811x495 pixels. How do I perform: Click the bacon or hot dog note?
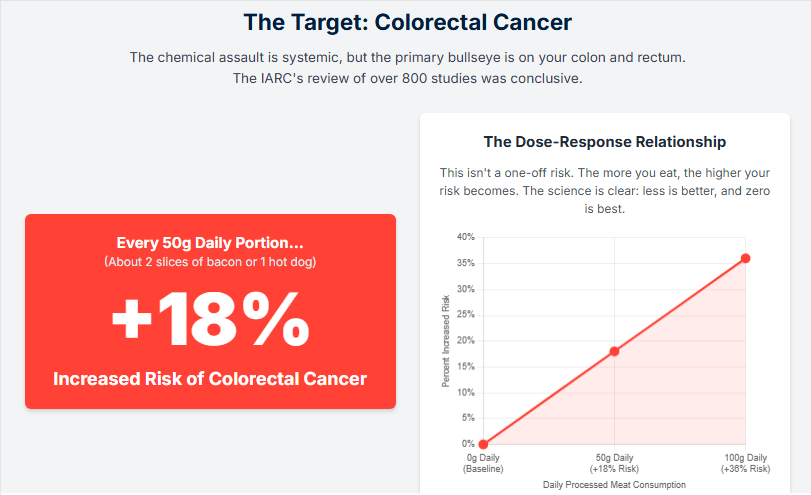pos(210,262)
